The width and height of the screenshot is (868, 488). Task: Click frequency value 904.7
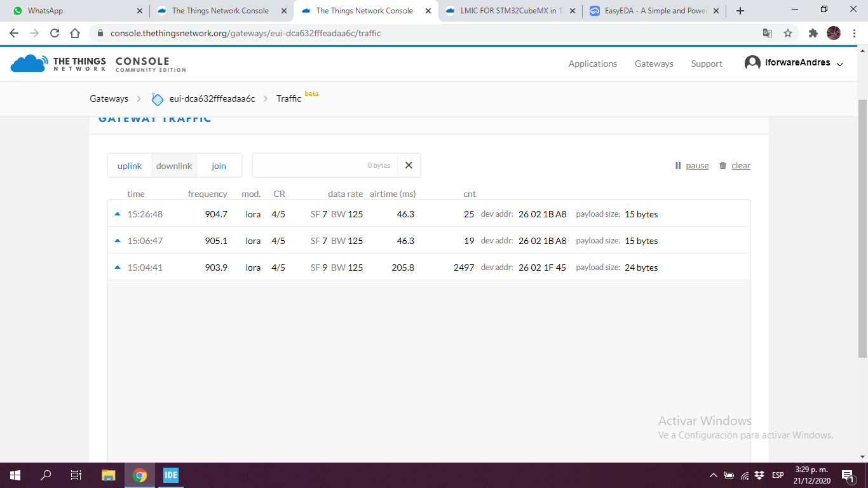(x=216, y=214)
